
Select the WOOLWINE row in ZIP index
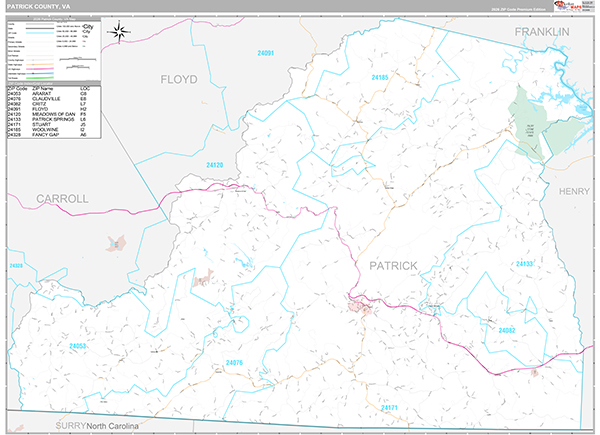[x=54, y=130]
